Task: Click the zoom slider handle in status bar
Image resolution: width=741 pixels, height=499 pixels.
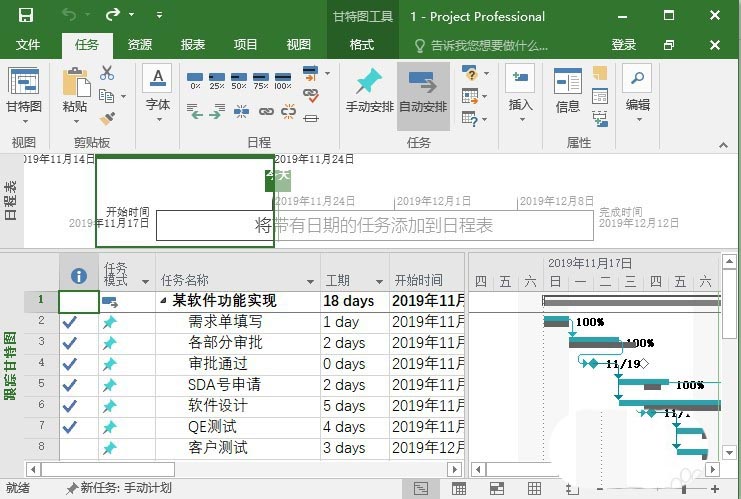Action: (x=684, y=489)
